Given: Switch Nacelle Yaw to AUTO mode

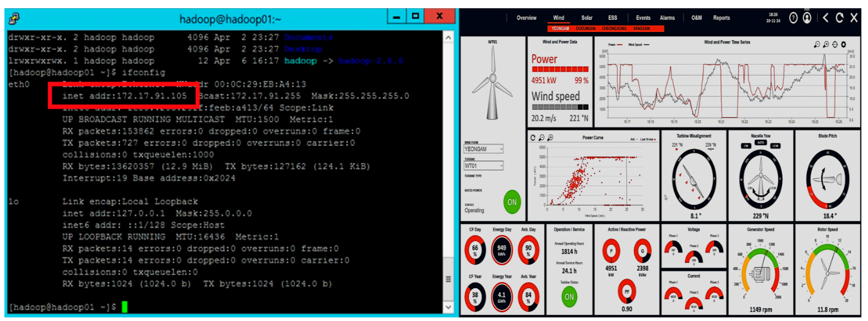Looking at the screenshot, I should (x=760, y=143).
